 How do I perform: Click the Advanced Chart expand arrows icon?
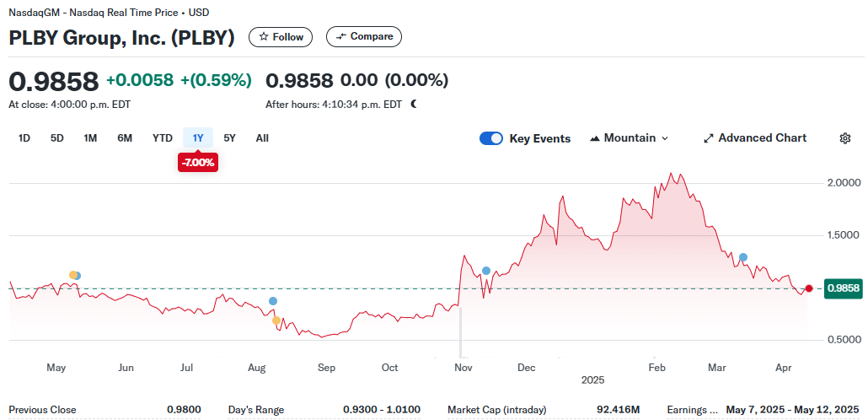tap(708, 138)
